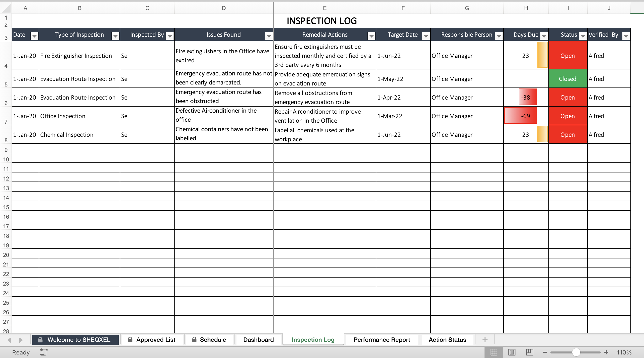The width and height of the screenshot is (644, 358).
Task: Select Normal view icon in status bar
Action: coord(494,352)
